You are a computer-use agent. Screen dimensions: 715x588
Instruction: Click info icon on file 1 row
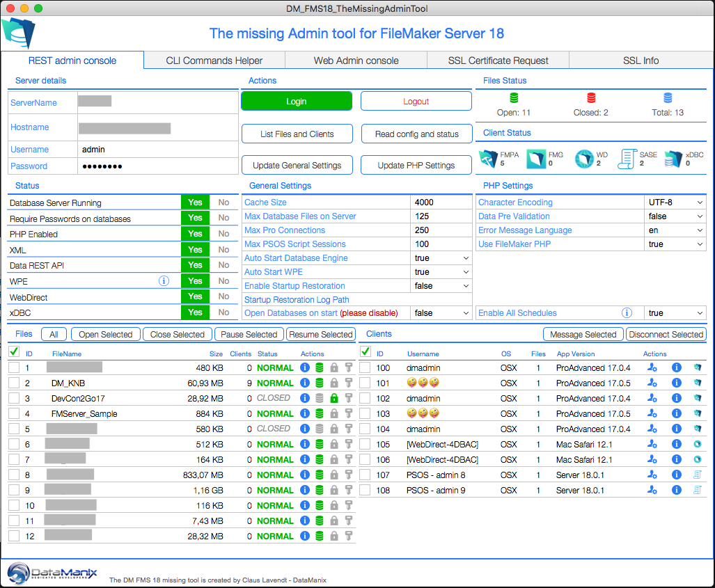(x=305, y=367)
